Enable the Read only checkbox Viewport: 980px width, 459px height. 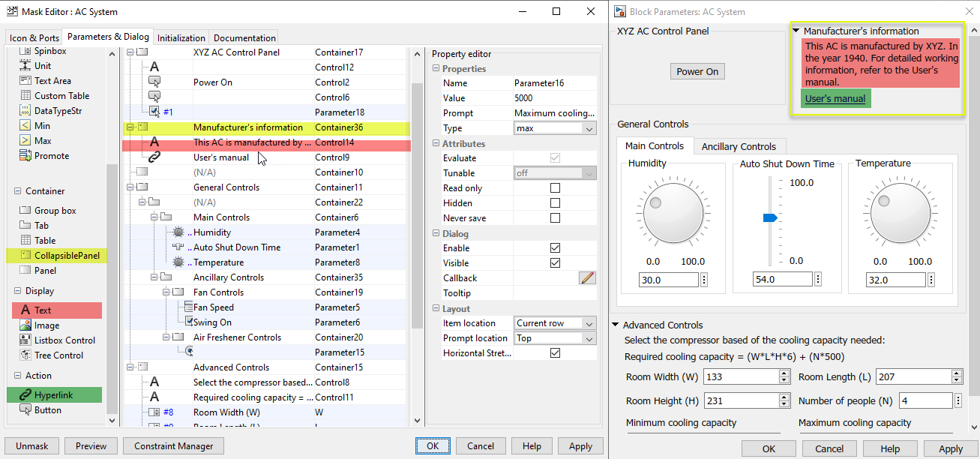click(555, 188)
